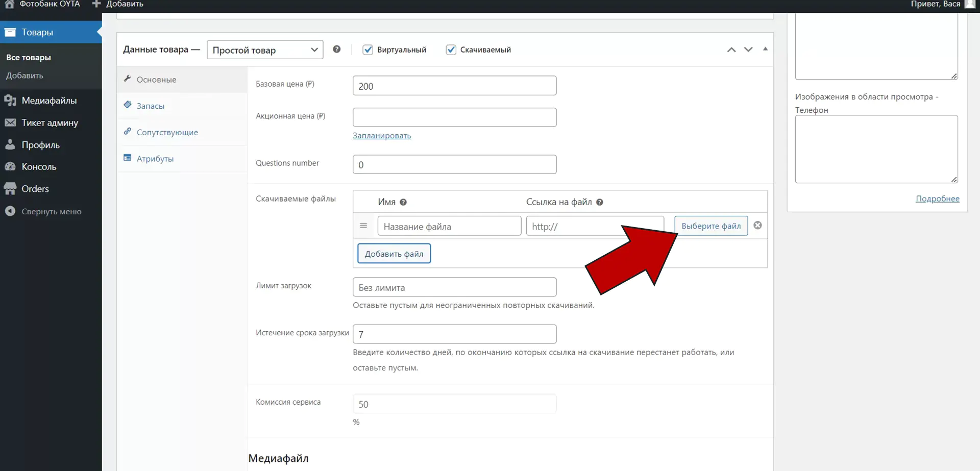Focus the Название файла field
Screen dimensions: 980x471
point(449,226)
